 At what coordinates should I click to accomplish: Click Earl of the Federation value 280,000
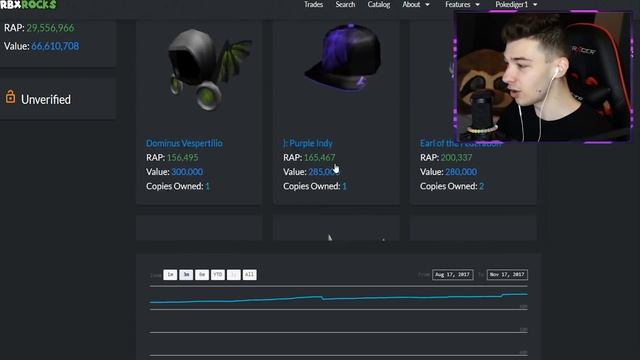point(461,172)
